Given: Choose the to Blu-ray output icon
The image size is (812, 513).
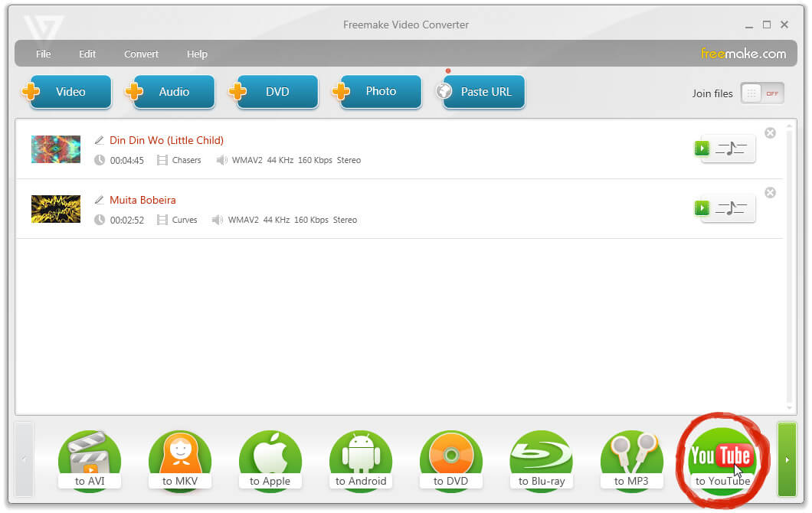Looking at the screenshot, I should click(541, 461).
